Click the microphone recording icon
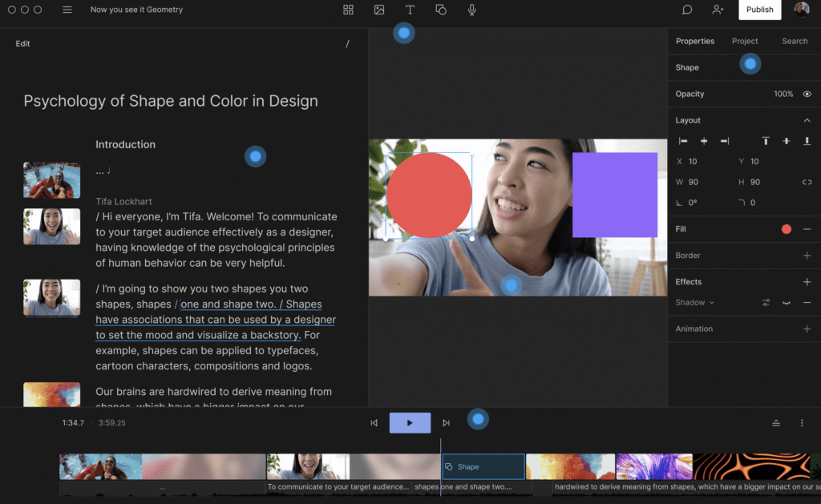The image size is (821, 504). [x=471, y=10]
